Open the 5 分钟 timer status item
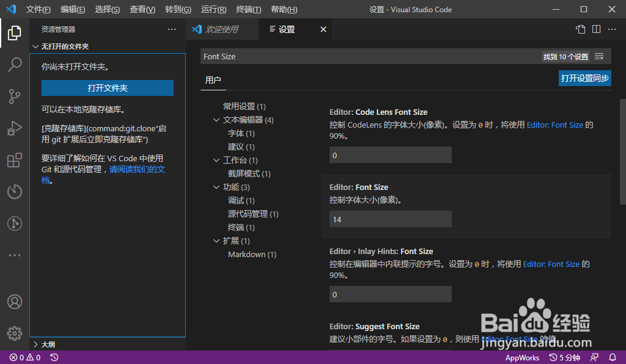626x364 pixels. [x=564, y=358]
